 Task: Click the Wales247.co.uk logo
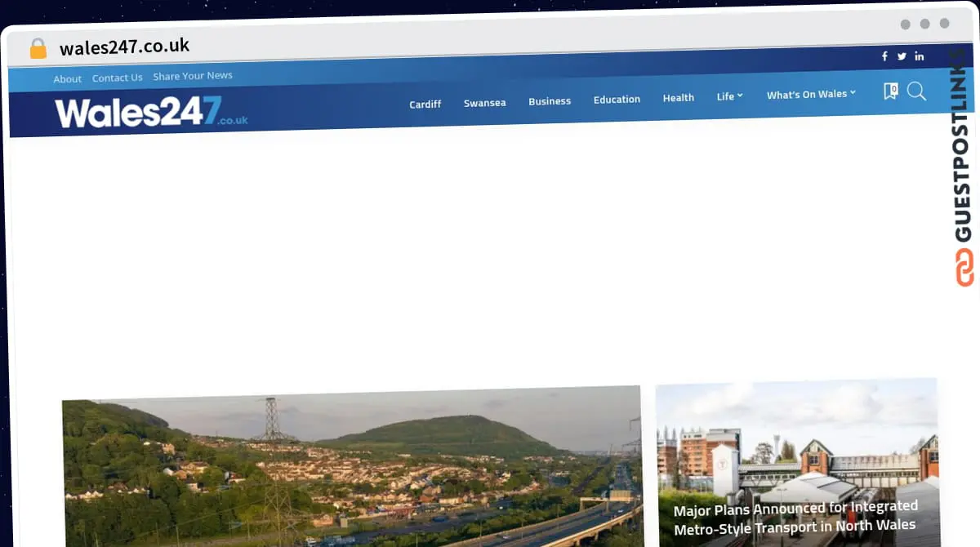pos(151,113)
